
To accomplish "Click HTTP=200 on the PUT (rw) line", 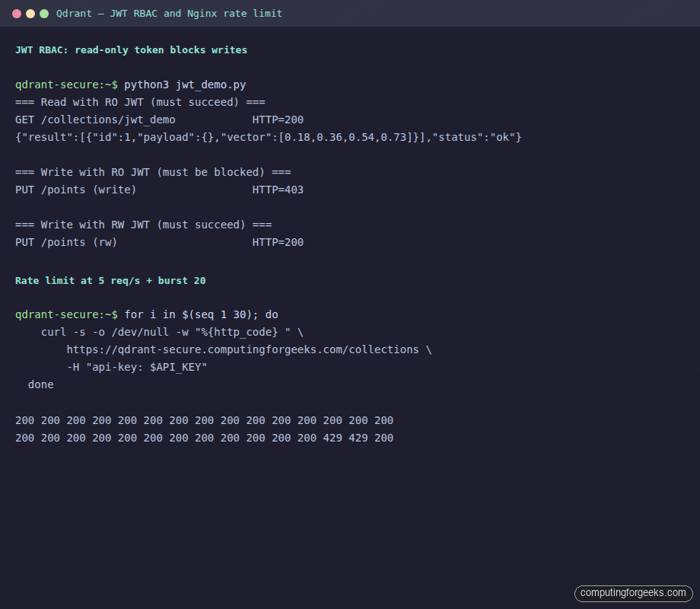I will click(278, 242).
